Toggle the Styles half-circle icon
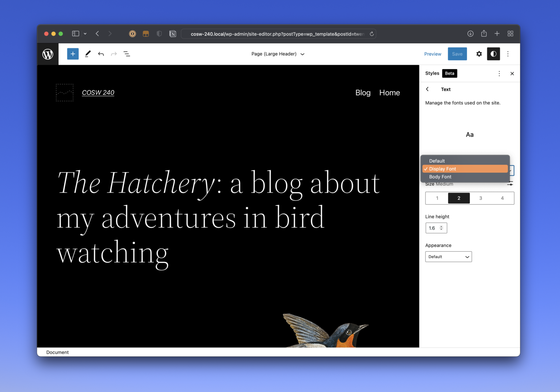 click(x=493, y=54)
